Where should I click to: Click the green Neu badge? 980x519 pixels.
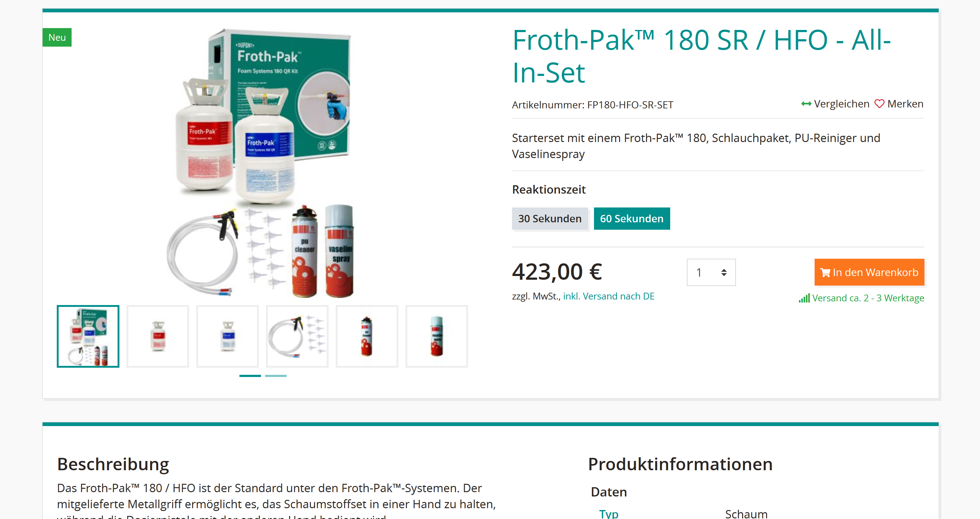[57, 37]
